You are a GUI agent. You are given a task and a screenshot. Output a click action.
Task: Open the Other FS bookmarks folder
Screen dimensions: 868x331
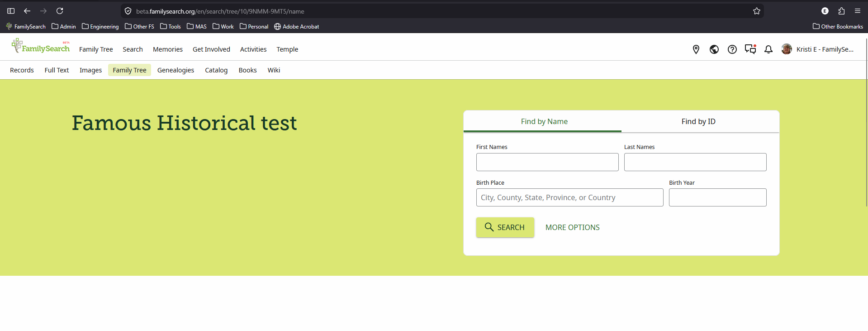coord(140,27)
